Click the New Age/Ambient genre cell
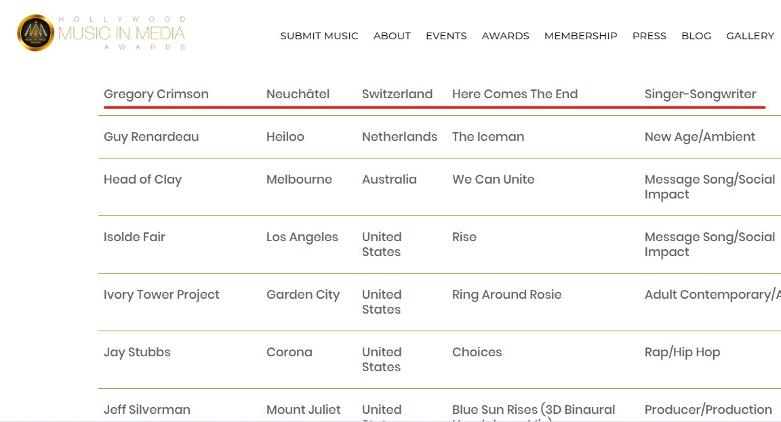781x422 pixels. 700,137
